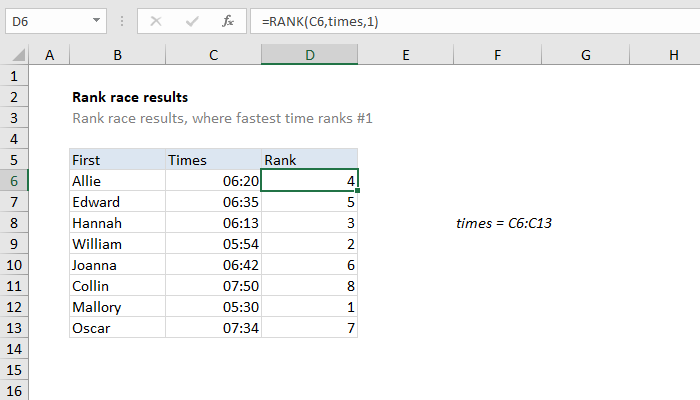Click the time cell 05:54
The height and width of the screenshot is (400, 700).
click(x=213, y=244)
